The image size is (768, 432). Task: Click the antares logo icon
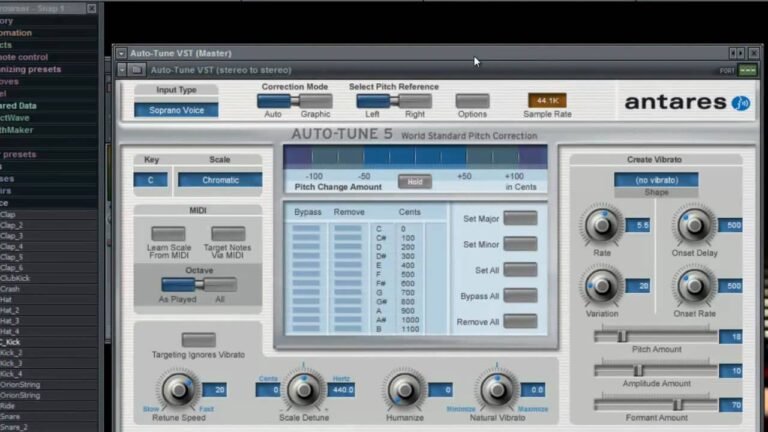click(741, 103)
